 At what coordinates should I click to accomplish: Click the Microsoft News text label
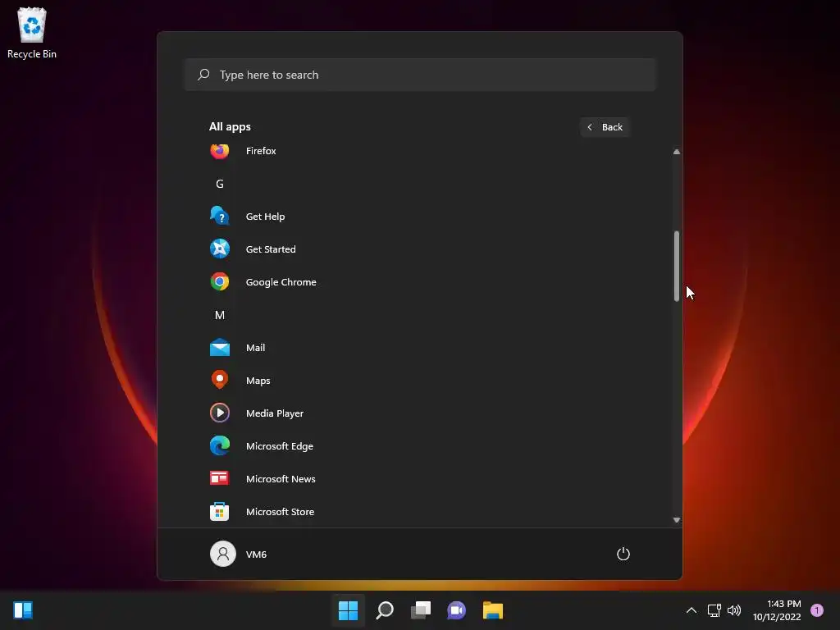tap(281, 479)
